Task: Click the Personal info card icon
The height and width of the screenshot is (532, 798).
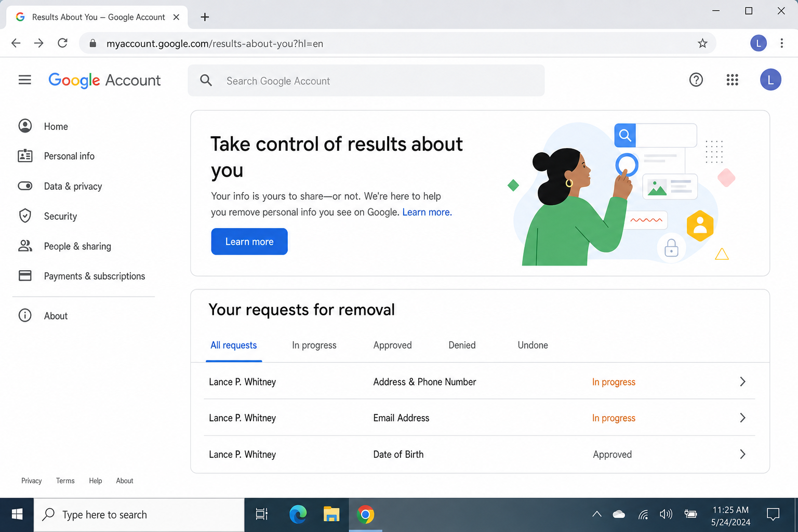Action: coord(25,156)
